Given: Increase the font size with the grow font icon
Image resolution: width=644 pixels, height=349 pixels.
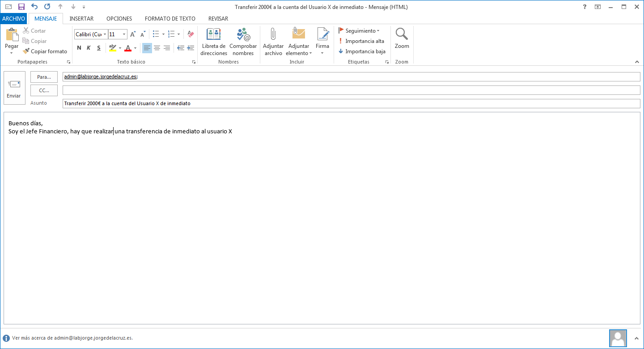Looking at the screenshot, I should (133, 34).
